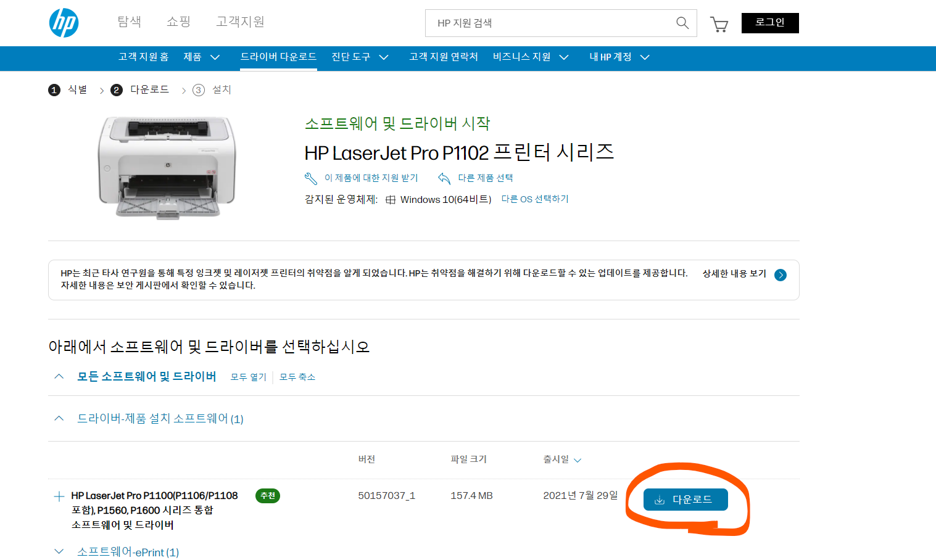The image size is (936, 560).
Task: Click the wrench icon for product support
Action: tap(310, 178)
